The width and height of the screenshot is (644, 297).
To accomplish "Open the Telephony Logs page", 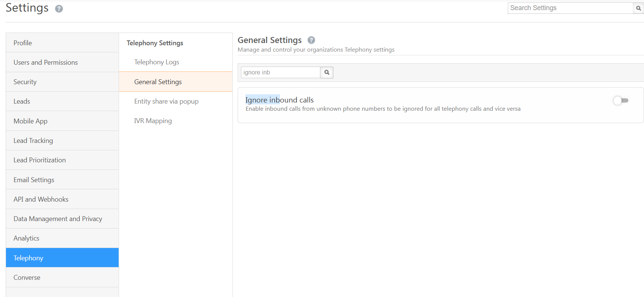I will [x=156, y=62].
